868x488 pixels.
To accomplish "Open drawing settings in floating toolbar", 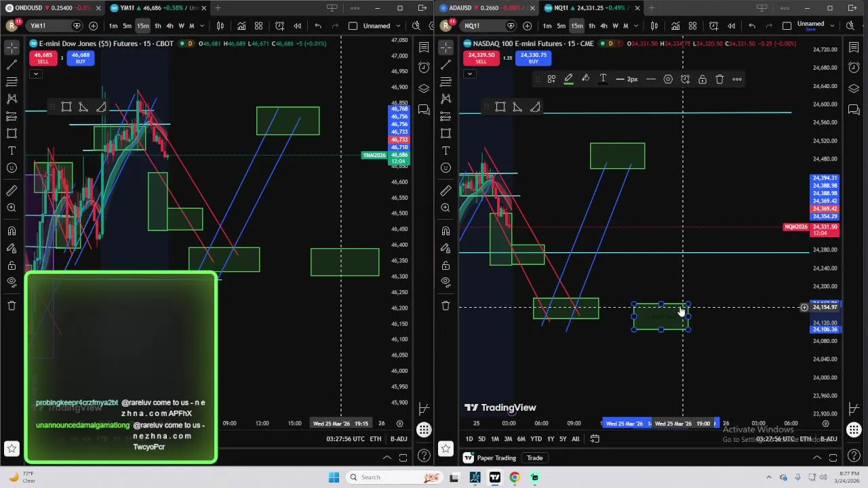I will [668, 79].
